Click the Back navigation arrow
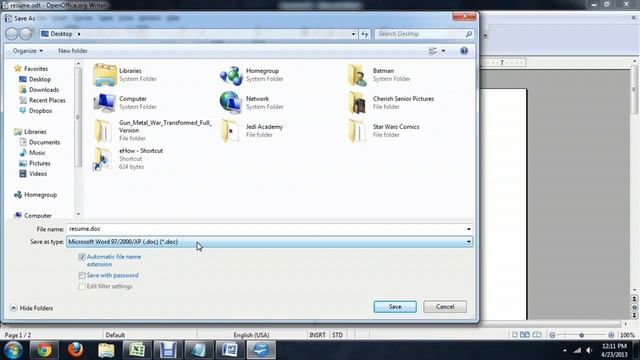 11,34
